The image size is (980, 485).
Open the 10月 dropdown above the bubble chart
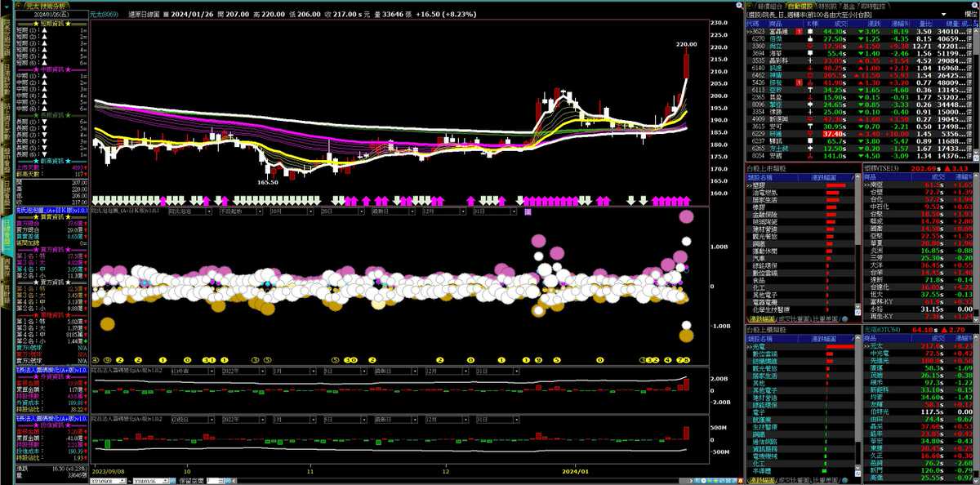(292, 211)
